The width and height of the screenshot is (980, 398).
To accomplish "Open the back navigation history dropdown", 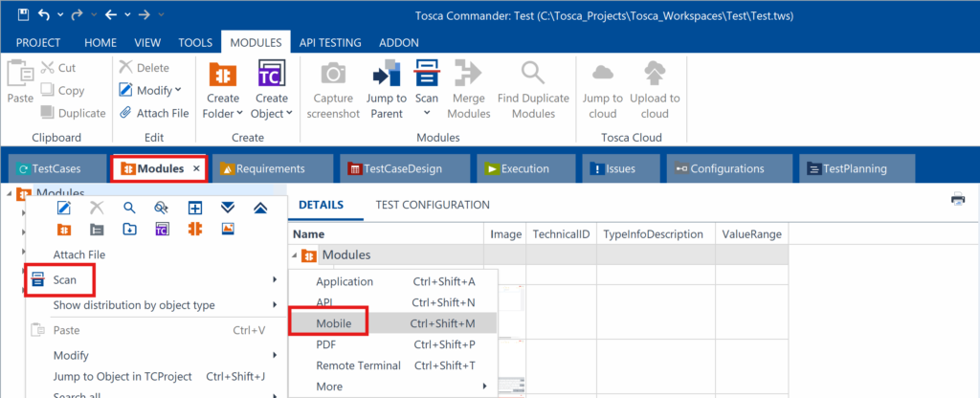I will pyautogui.click(x=127, y=14).
